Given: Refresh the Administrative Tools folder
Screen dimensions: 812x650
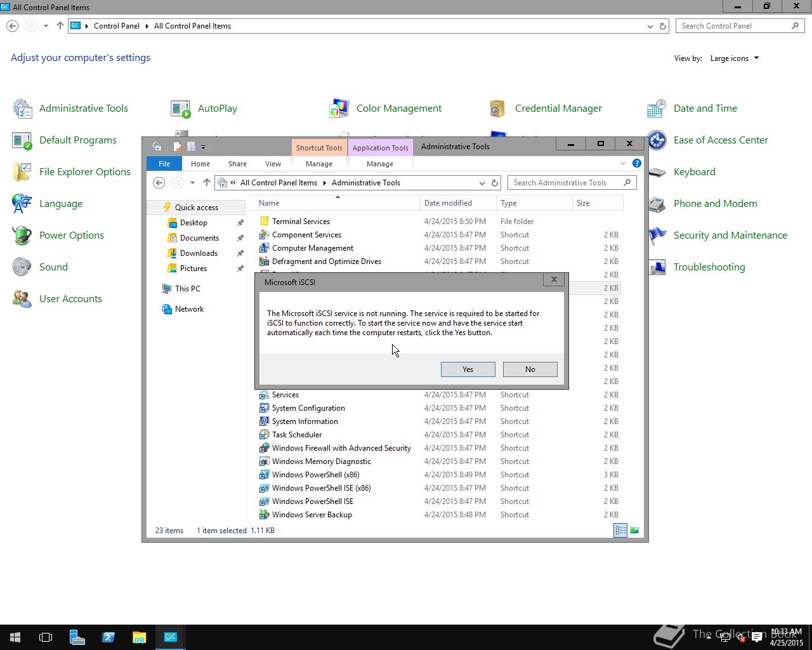Looking at the screenshot, I should [495, 183].
